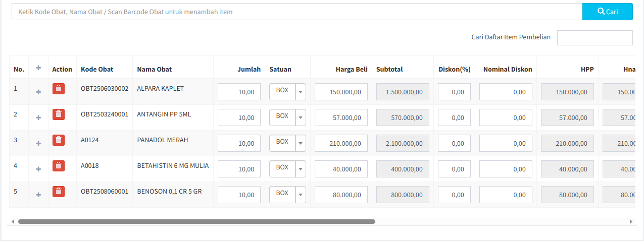Click the plus icon in row 1
This screenshot has width=644, height=241.
click(38, 92)
